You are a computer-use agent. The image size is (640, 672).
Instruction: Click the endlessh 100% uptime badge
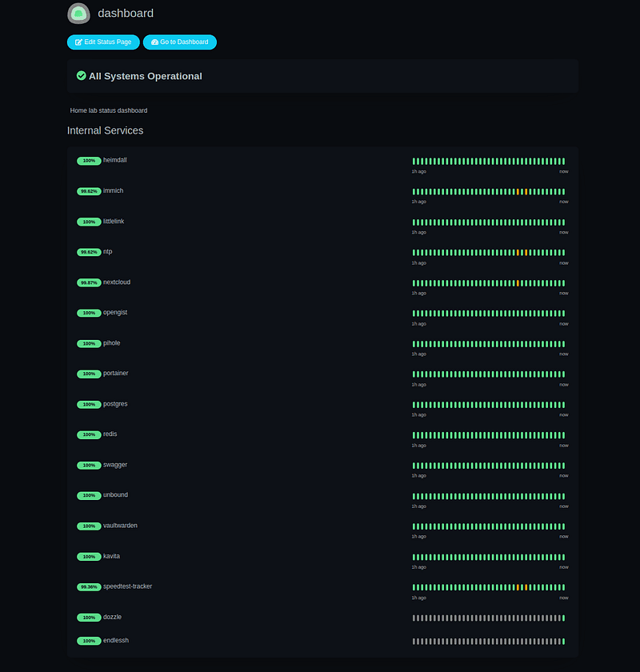(x=89, y=641)
